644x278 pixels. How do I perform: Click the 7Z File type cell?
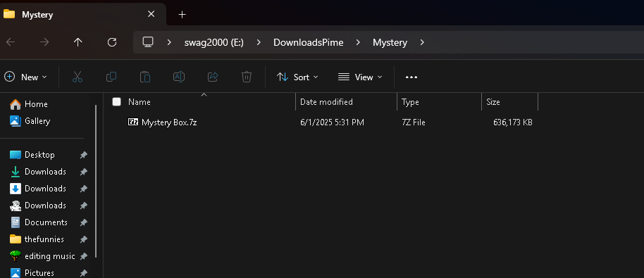point(414,122)
